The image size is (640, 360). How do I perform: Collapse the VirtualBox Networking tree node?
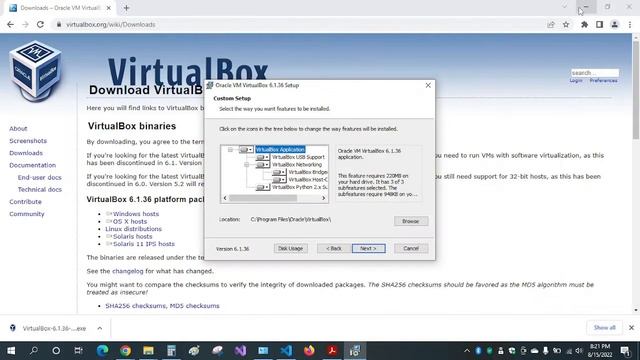247,164
